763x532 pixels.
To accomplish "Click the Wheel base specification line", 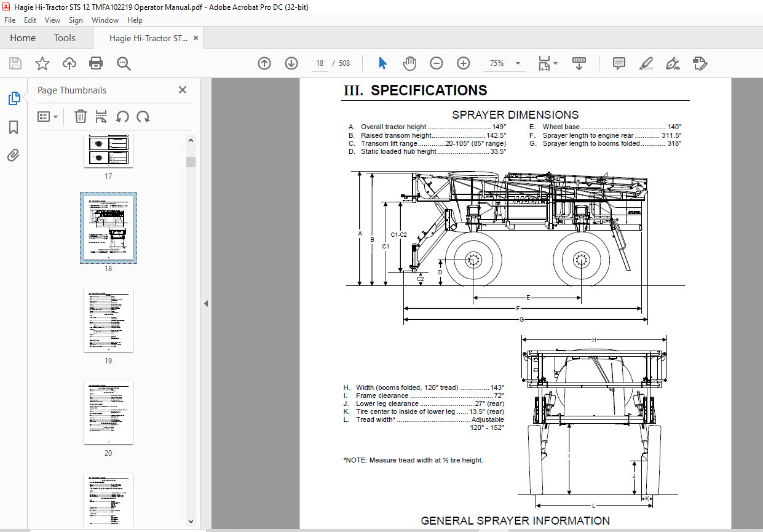I will pyautogui.click(x=606, y=127).
